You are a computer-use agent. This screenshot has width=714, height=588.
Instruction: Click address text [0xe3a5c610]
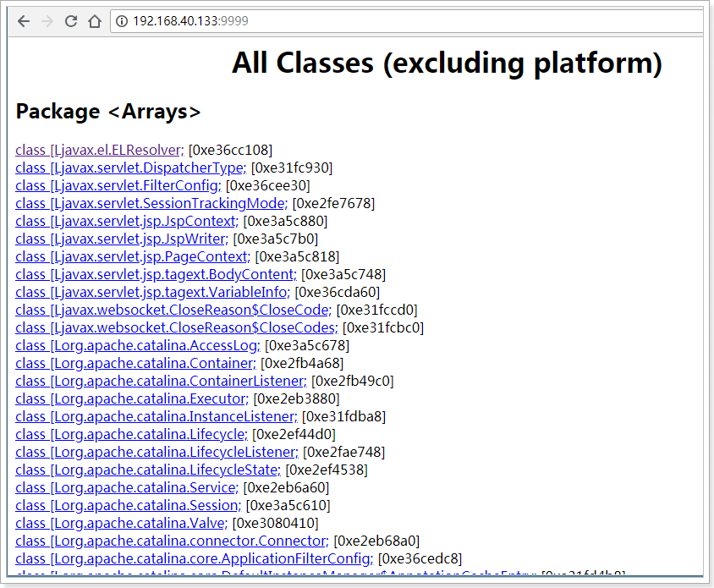tap(288, 505)
